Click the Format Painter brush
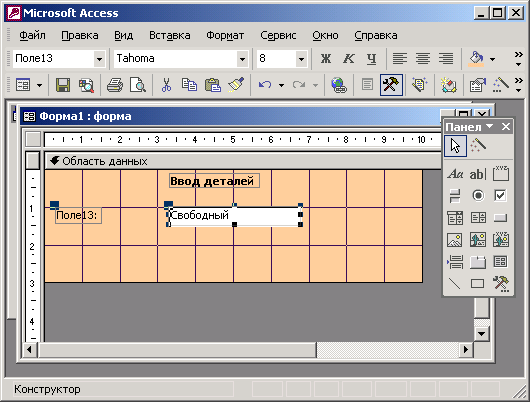Screen dimensions: 530x402 [236, 85]
